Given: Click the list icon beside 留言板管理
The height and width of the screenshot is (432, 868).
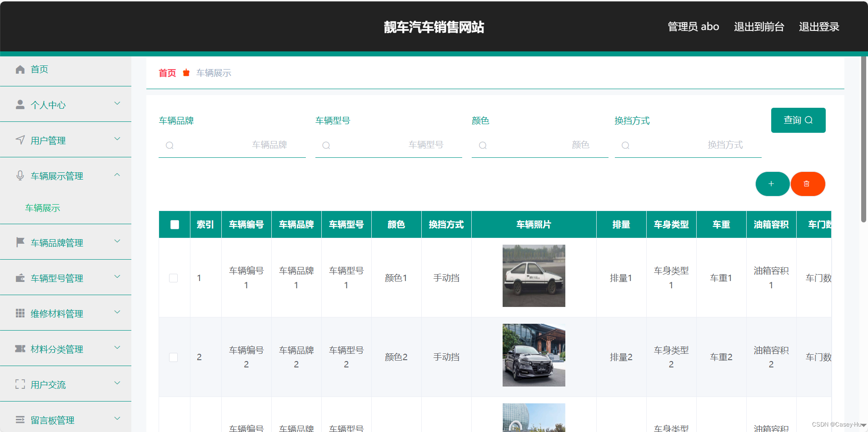Looking at the screenshot, I should pos(20,420).
